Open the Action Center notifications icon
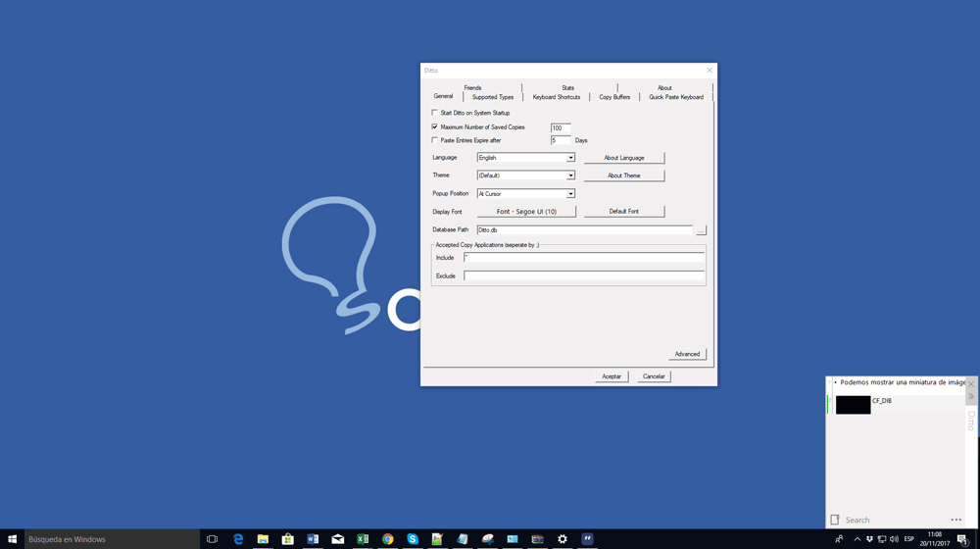 (963, 539)
